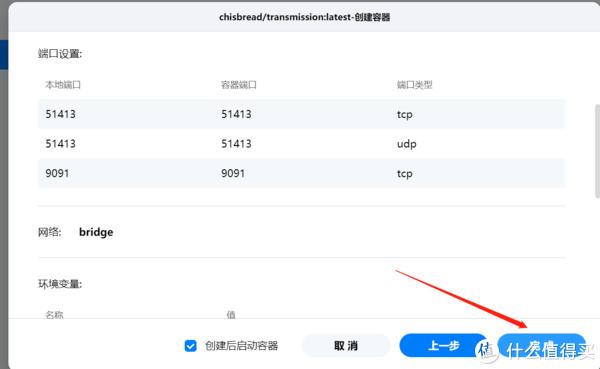Go back with the 上一步 button

coord(443,346)
